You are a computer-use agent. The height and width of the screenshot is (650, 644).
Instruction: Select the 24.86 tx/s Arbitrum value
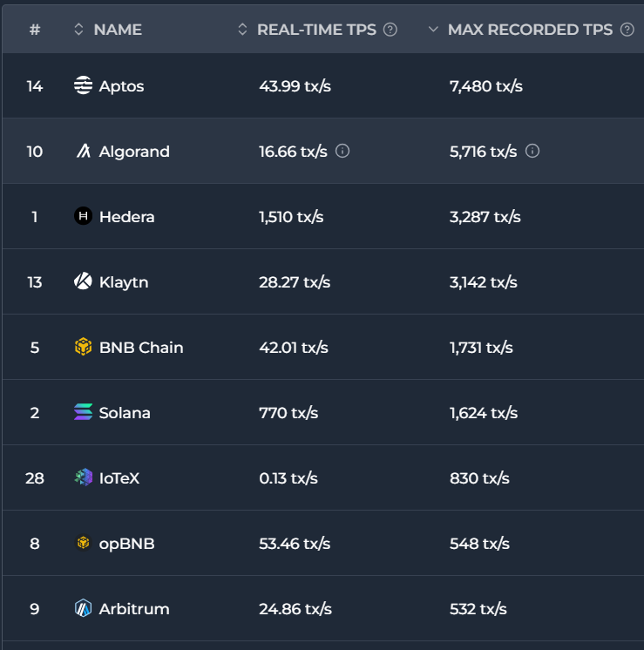tap(295, 609)
